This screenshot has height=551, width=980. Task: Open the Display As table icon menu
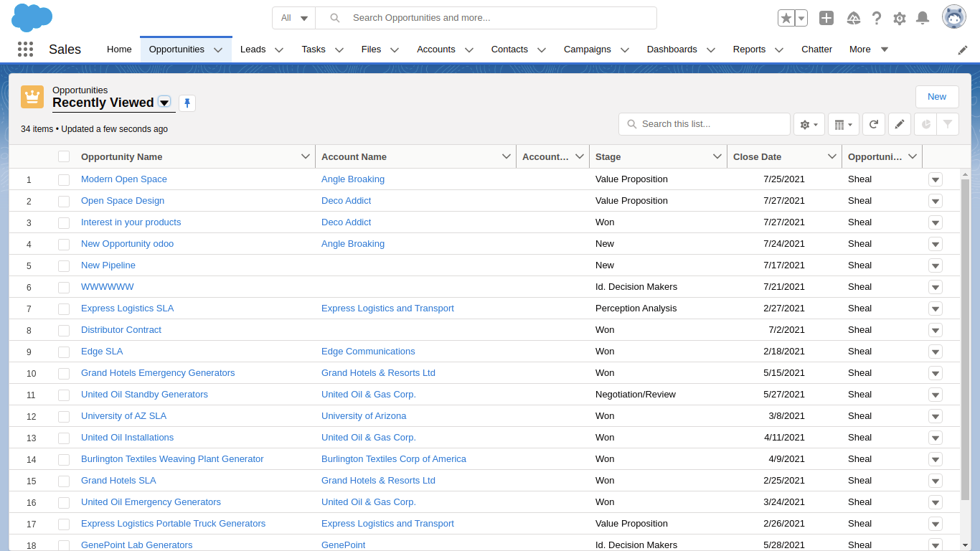tap(844, 124)
